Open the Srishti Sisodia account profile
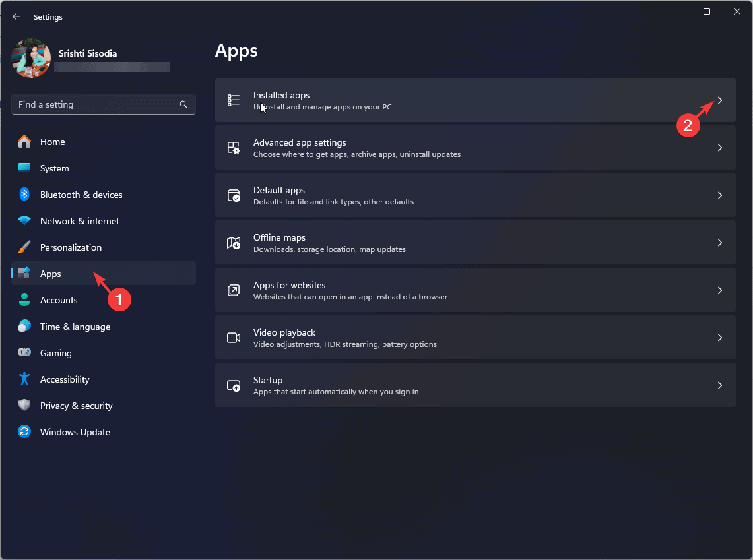 click(30, 58)
